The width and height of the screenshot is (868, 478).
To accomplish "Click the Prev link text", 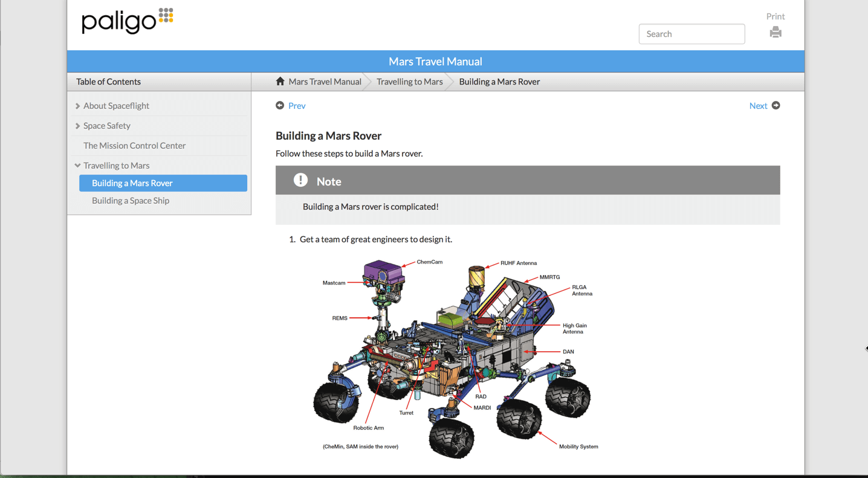I will (x=297, y=106).
